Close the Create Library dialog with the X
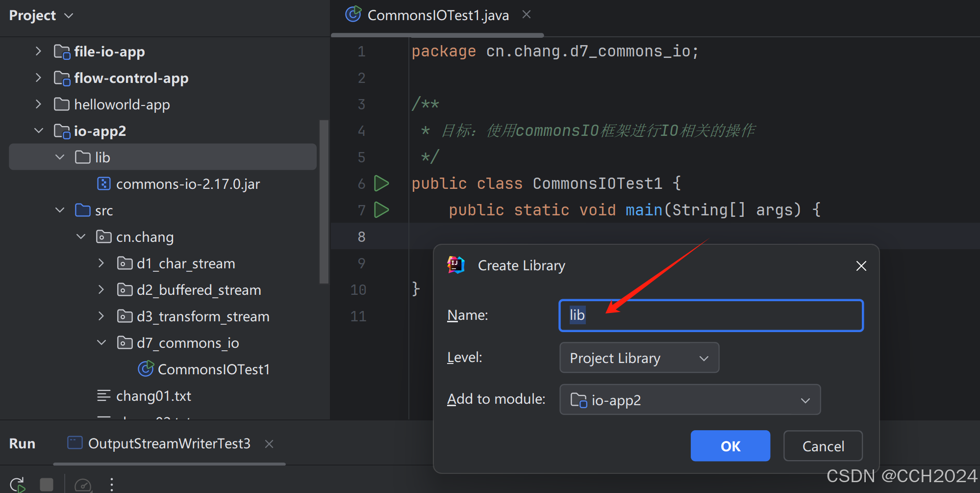Image resolution: width=980 pixels, height=493 pixels. [861, 266]
